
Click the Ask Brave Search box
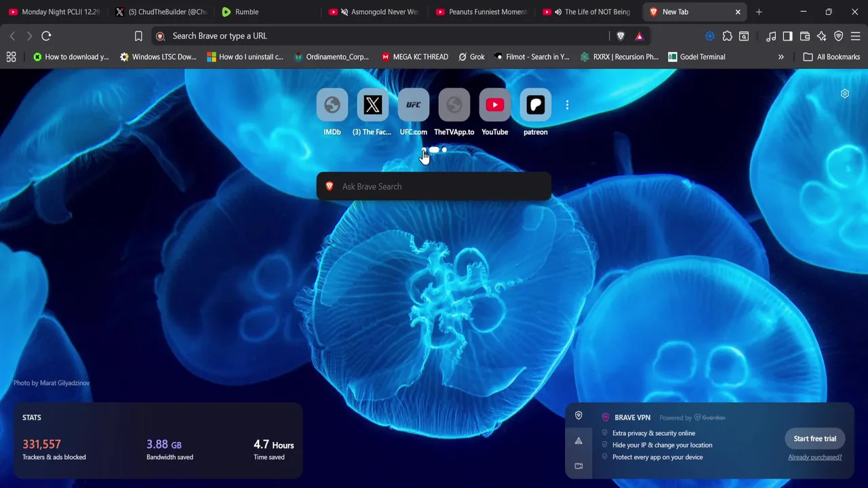(434, 186)
